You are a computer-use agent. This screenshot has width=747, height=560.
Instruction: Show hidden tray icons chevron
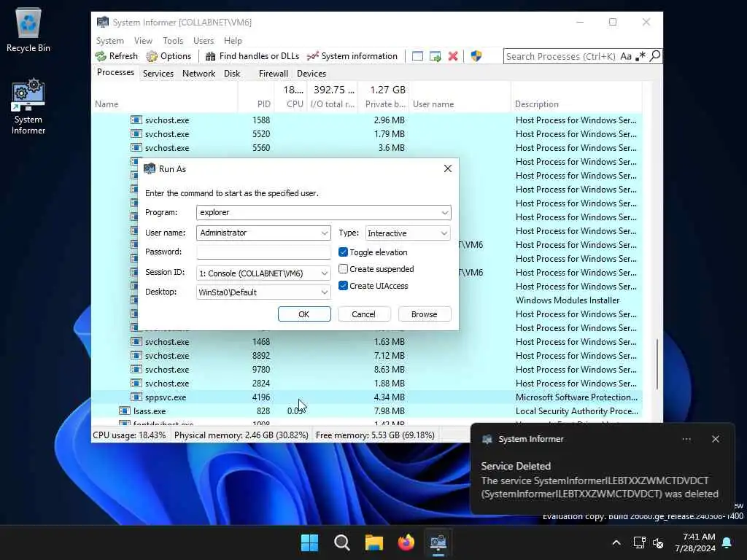[x=616, y=542]
